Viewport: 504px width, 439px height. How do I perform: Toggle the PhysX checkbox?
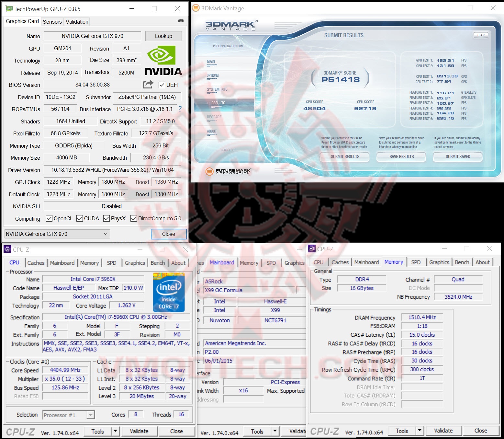106,218
